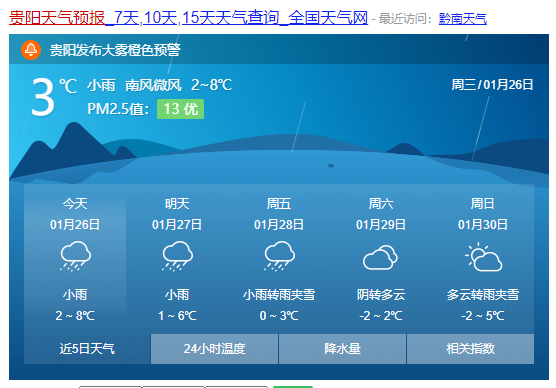Click the partly sunny icon for 01月30日

483,257
